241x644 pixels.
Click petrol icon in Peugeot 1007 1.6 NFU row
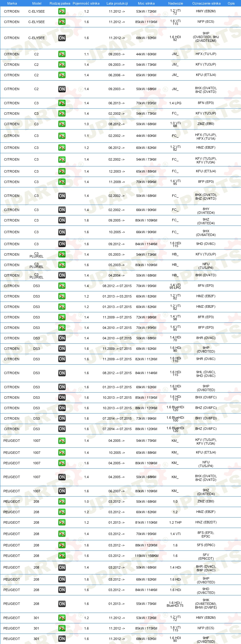coord(62,463)
